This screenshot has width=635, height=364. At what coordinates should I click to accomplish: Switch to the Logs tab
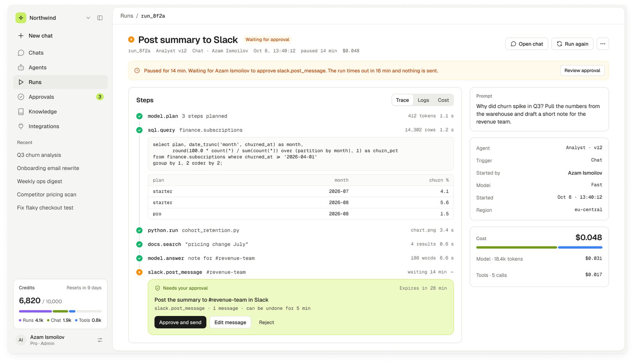[x=423, y=100]
